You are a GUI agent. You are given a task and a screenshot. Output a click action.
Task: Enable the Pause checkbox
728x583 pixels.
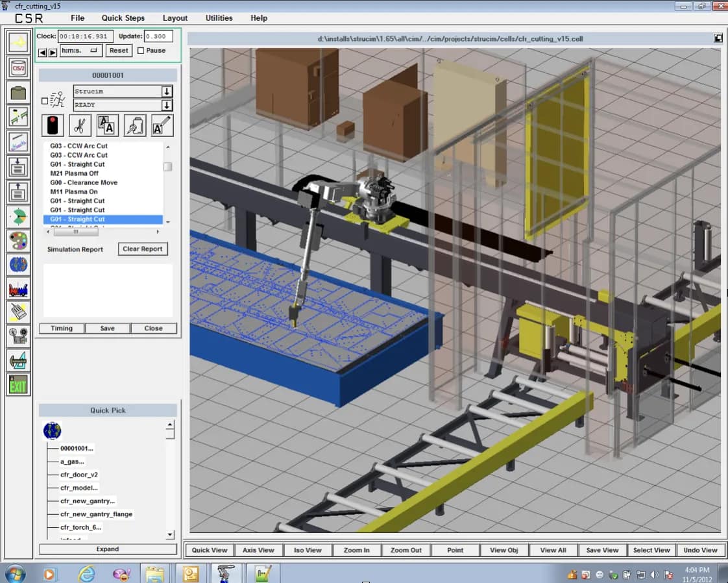point(141,51)
